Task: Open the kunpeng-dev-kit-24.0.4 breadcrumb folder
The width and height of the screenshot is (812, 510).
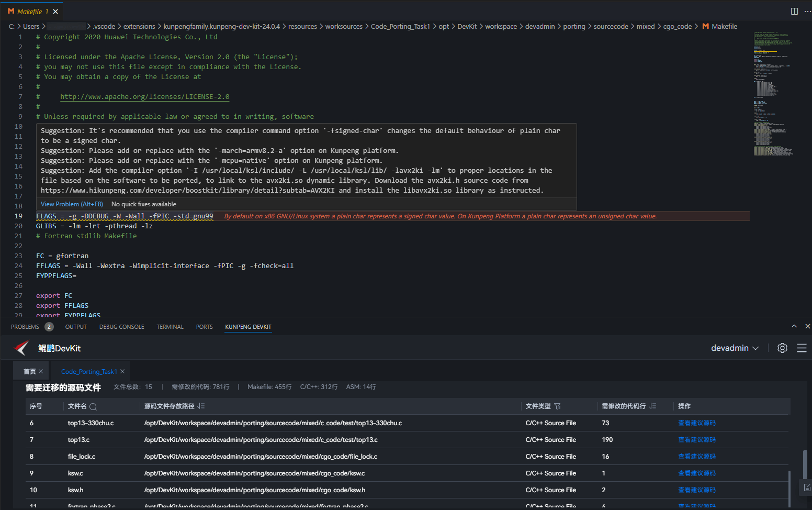Action: coord(221,26)
